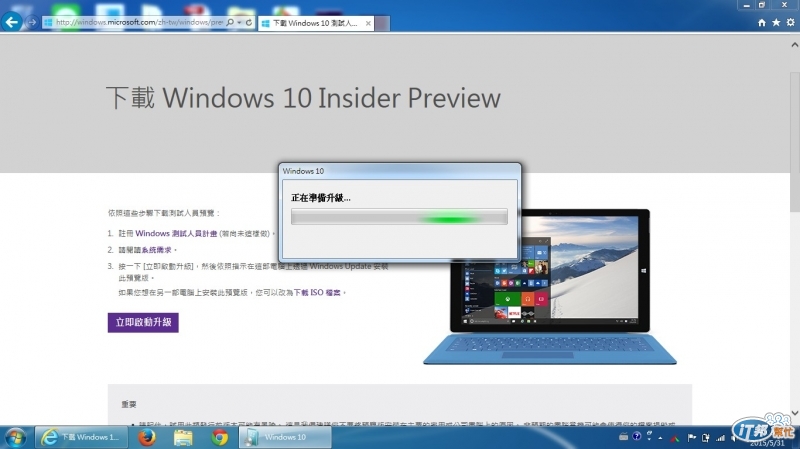Click the power plug battery tray icon
Screen dimensions: 800x449
point(706,437)
